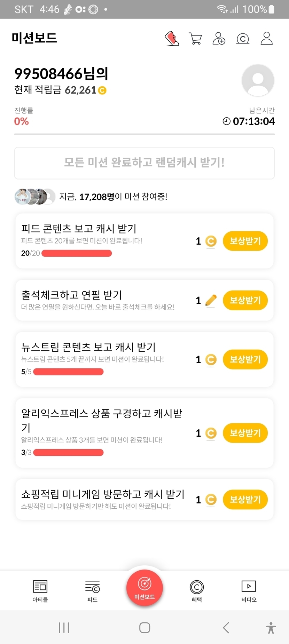
Task: Go to the 혜택 tab
Action: point(197,591)
